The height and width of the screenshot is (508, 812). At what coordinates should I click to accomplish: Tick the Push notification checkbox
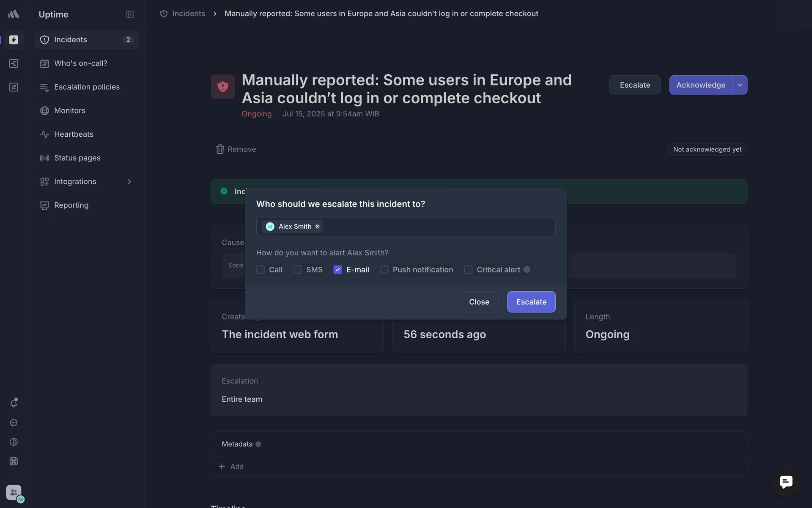(384, 270)
